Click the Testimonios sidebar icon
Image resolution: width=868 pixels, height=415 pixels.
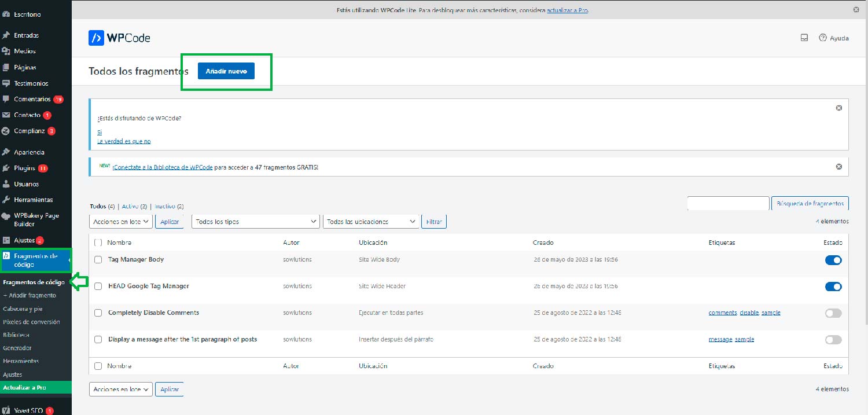coord(6,83)
